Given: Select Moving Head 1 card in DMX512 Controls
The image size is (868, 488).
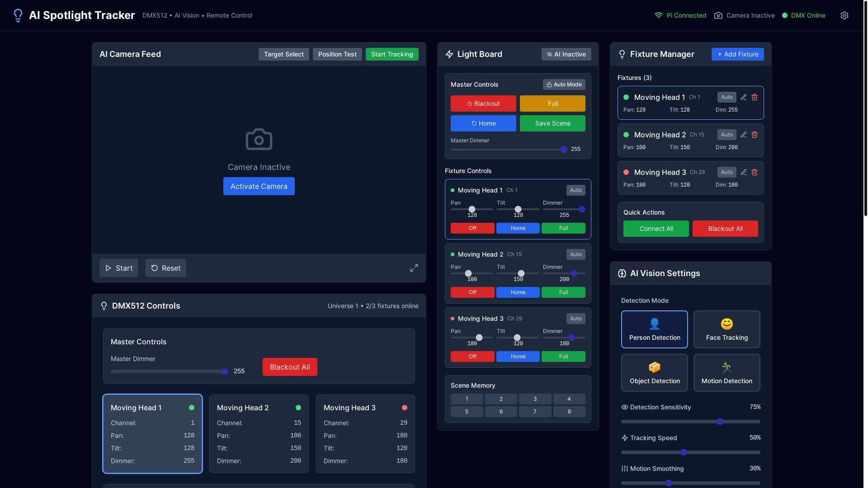Looking at the screenshot, I should (x=152, y=434).
